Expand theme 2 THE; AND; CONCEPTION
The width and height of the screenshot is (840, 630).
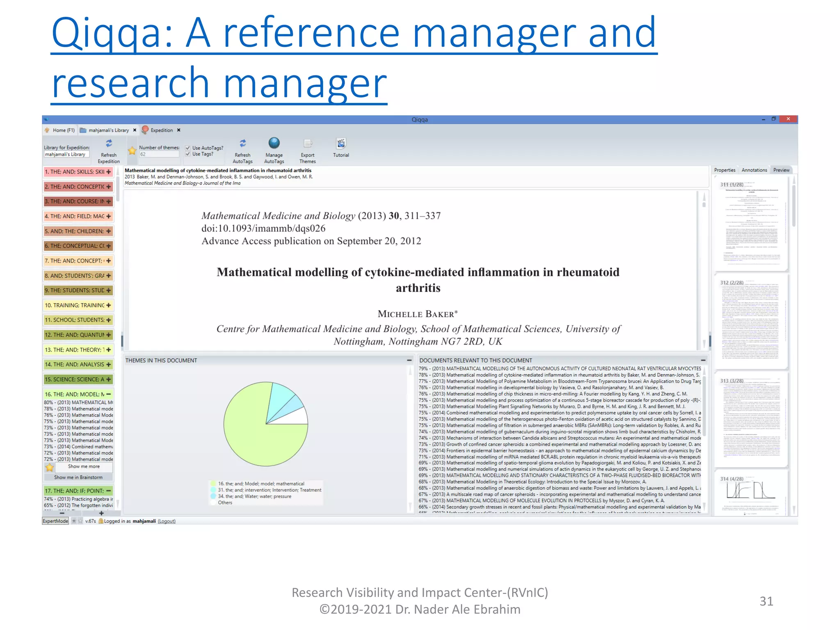tap(109, 187)
